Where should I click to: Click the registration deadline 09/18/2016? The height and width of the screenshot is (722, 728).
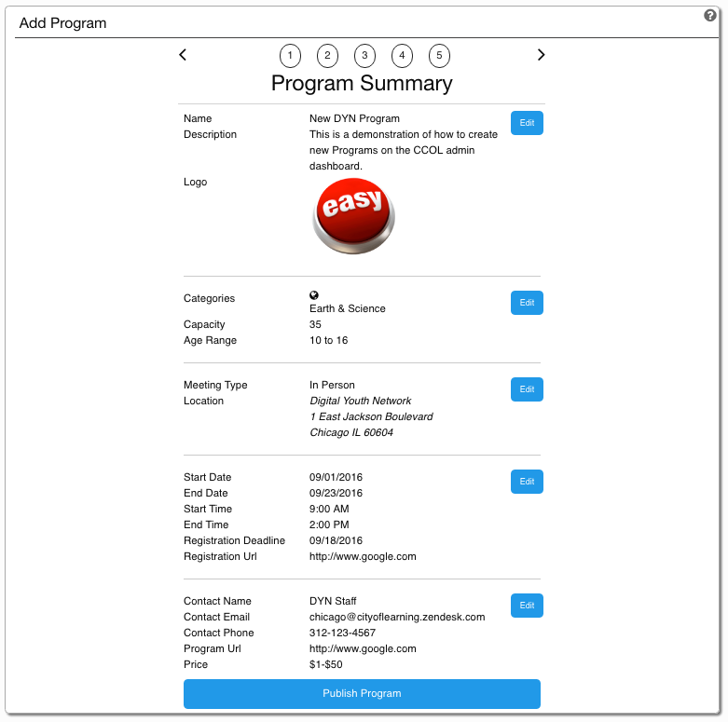point(336,540)
